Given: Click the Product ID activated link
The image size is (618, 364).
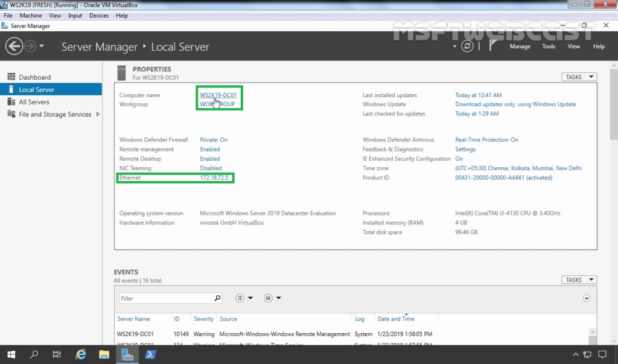Looking at the screenshot, I should (x=503, y=177).
